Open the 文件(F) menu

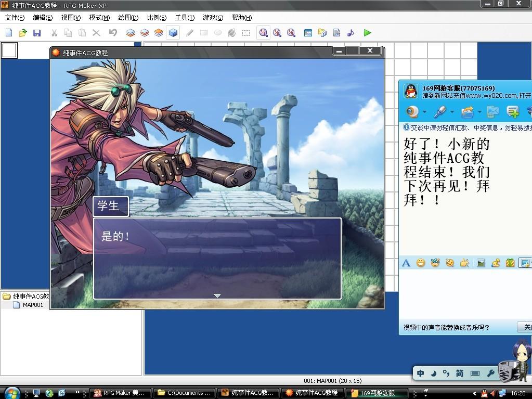coord(15,18)
